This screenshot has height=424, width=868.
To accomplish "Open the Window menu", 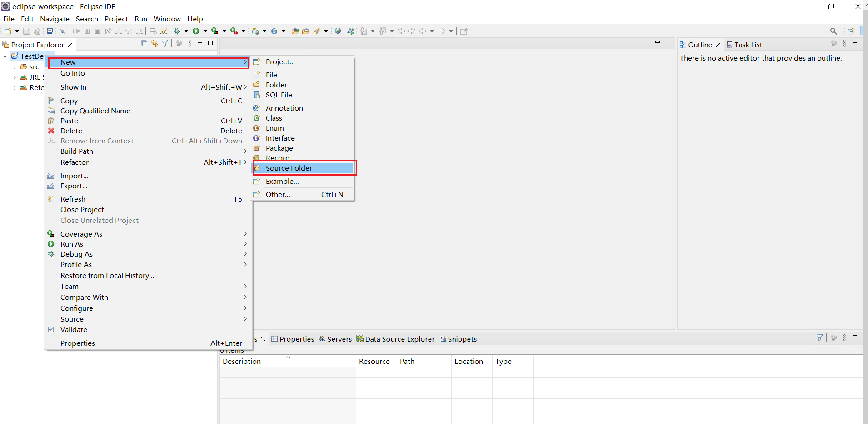I will tap(167, 19).
